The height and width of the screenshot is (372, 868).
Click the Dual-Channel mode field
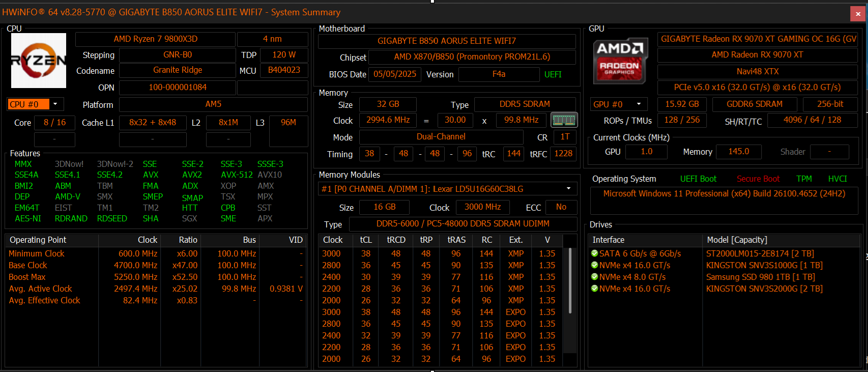click(x=441, y=137)
